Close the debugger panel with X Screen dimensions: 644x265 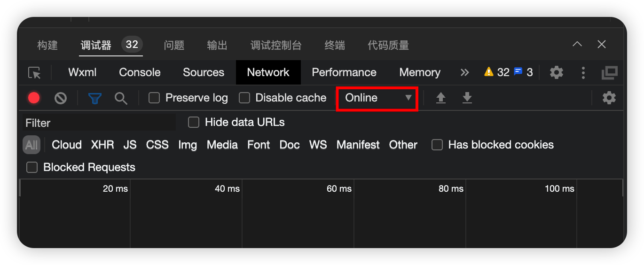point(602,44)
